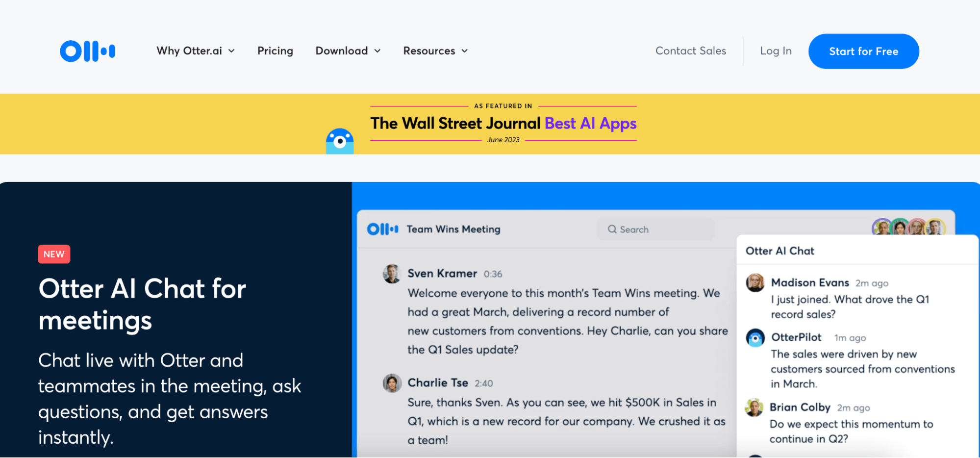Select Contact Sales in the top navigation
The image size is (980, 458).
click(691, 51)
